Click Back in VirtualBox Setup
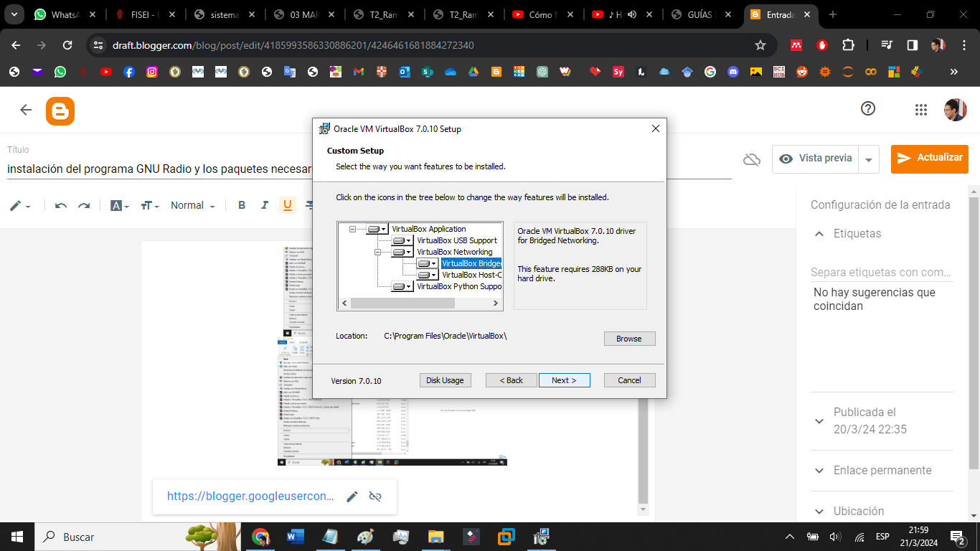 coord(512,380)
